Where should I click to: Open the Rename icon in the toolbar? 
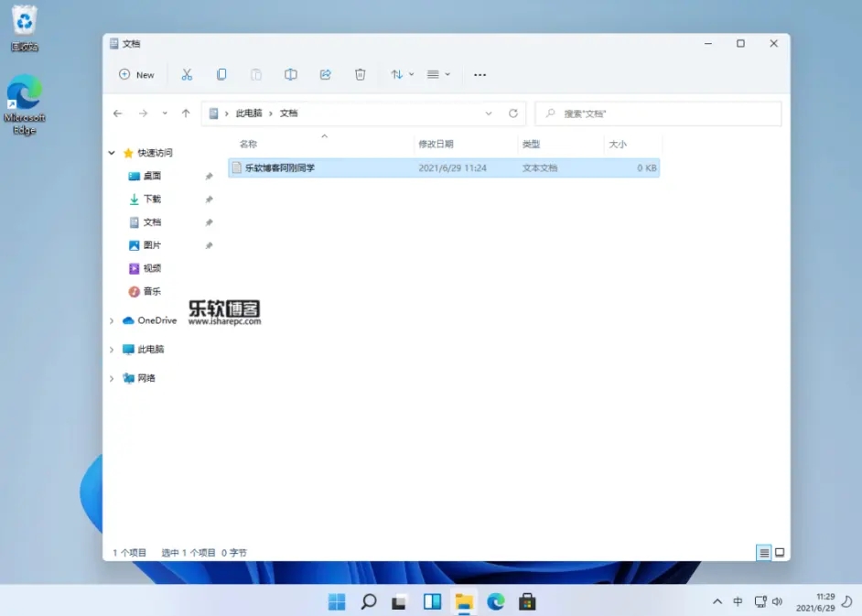[291, 74]
